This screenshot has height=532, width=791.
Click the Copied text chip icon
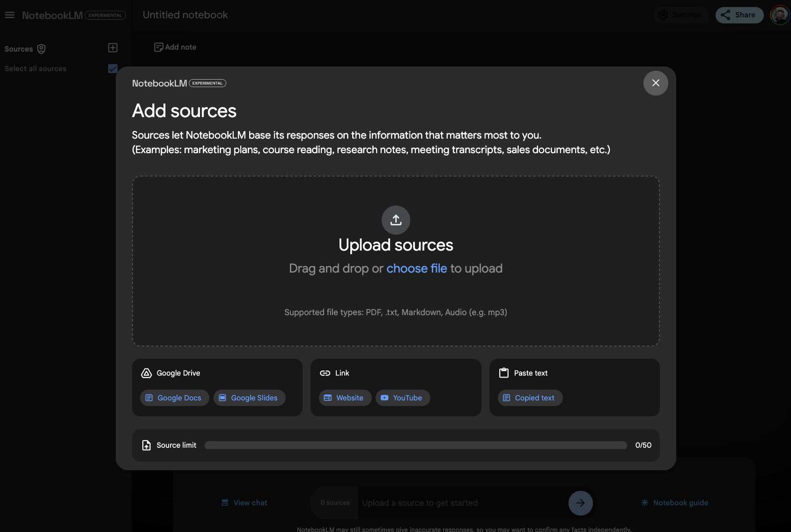[x=506, y=398]
